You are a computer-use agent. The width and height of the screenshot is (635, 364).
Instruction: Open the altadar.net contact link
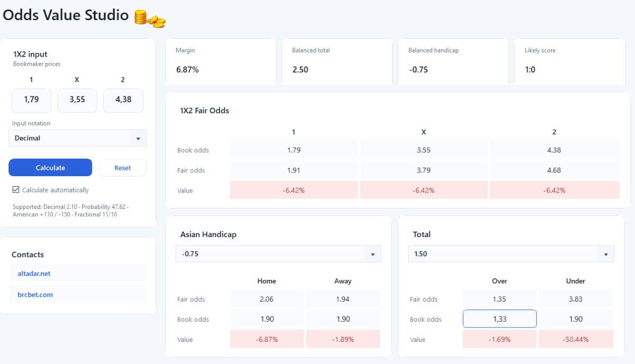pos(77,274)
